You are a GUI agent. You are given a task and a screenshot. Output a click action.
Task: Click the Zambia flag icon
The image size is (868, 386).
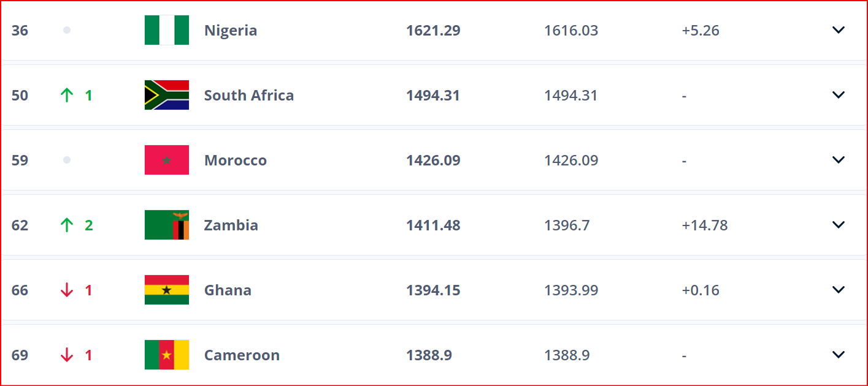click(167, 225)
